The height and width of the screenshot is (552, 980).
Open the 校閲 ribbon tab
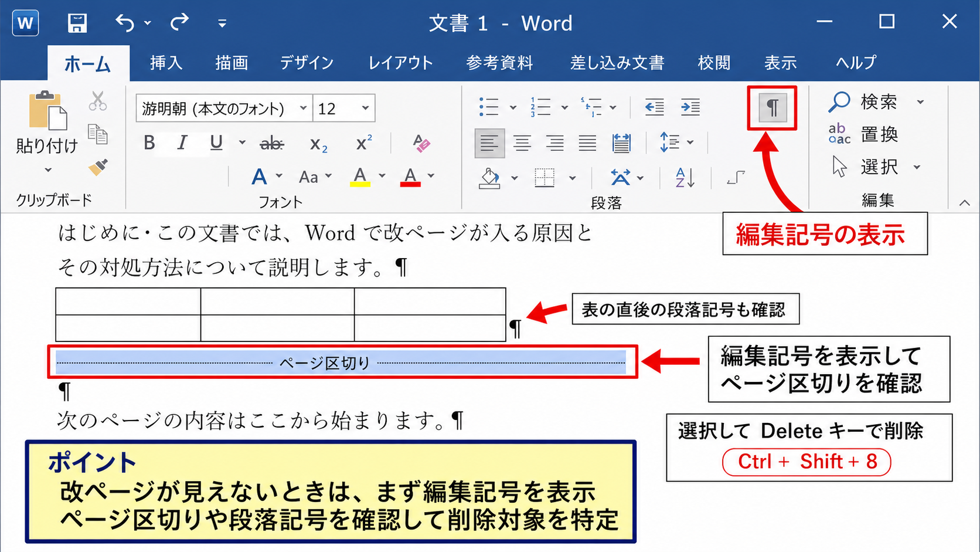click(714, 63)
